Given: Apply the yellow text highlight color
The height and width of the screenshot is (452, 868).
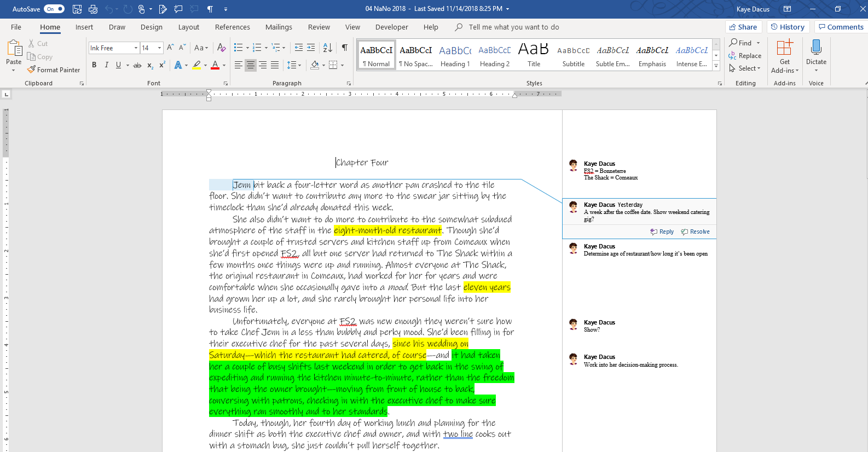Looking at the screenshot, I should pos(196,65).
